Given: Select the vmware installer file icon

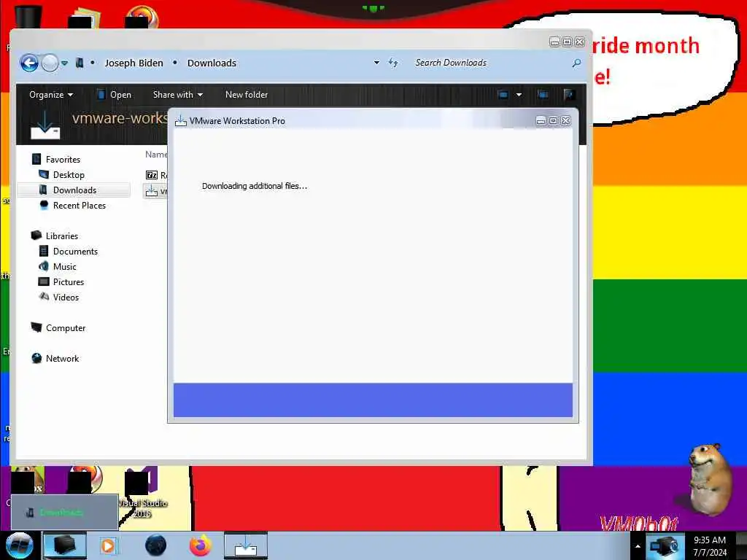Looking at the screenshot, I should pos(152,191).
